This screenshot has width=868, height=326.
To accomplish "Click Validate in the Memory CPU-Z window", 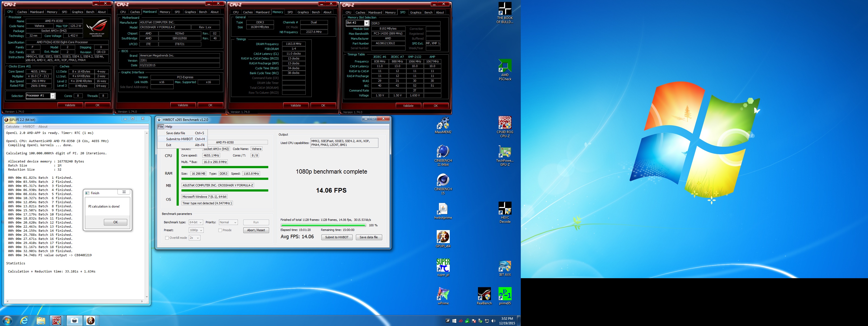I will [295, 106].
